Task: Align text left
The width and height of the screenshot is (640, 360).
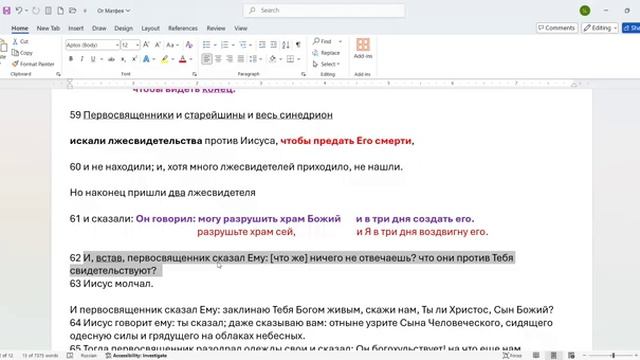Action: [x=207, y=59]
